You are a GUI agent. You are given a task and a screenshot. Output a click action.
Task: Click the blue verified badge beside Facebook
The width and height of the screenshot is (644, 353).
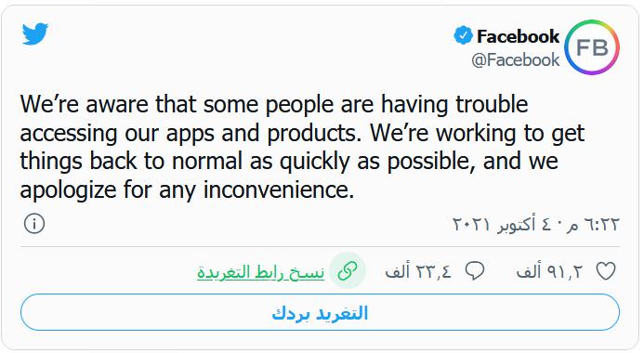pos(463,35)
